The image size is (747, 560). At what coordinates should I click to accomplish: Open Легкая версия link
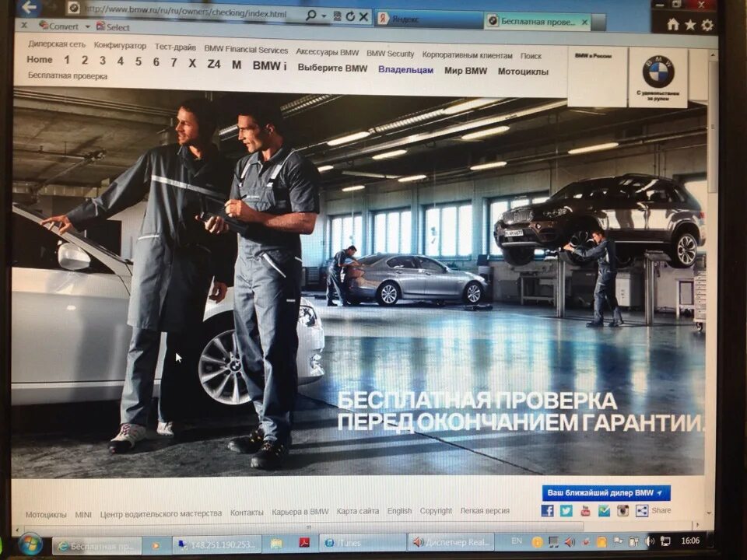coord(485,510)
